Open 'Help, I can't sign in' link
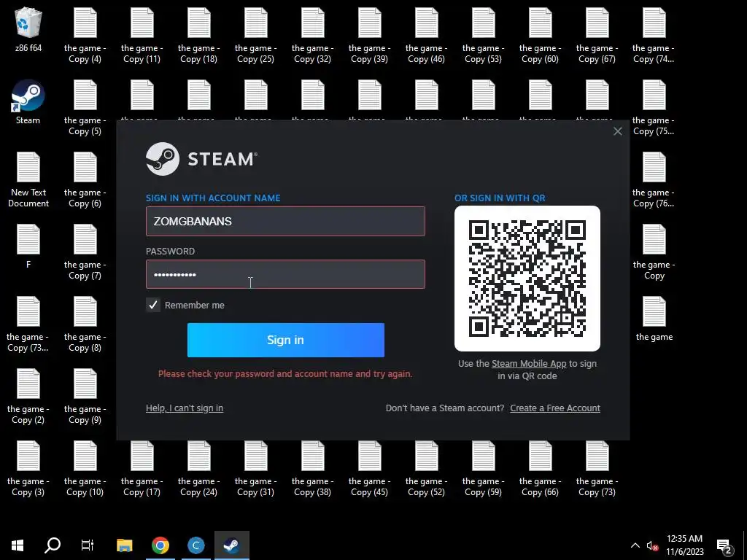The height and width of the screenshot is (560, 747). coord(185,408)
